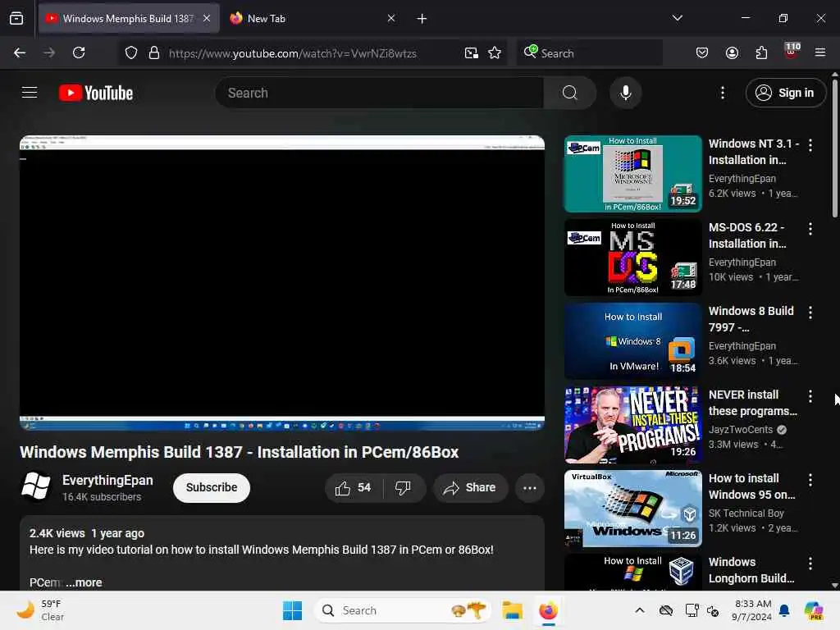Viewport: 840px width, 630px height.
Task: Close the New Tab tab
Action: (x=391, y=18)
